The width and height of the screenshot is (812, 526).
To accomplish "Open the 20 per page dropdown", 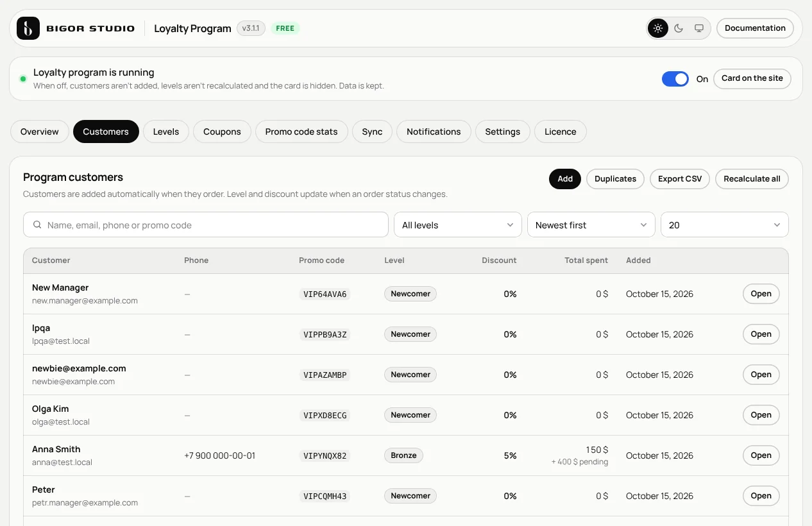I will (725, 225).
